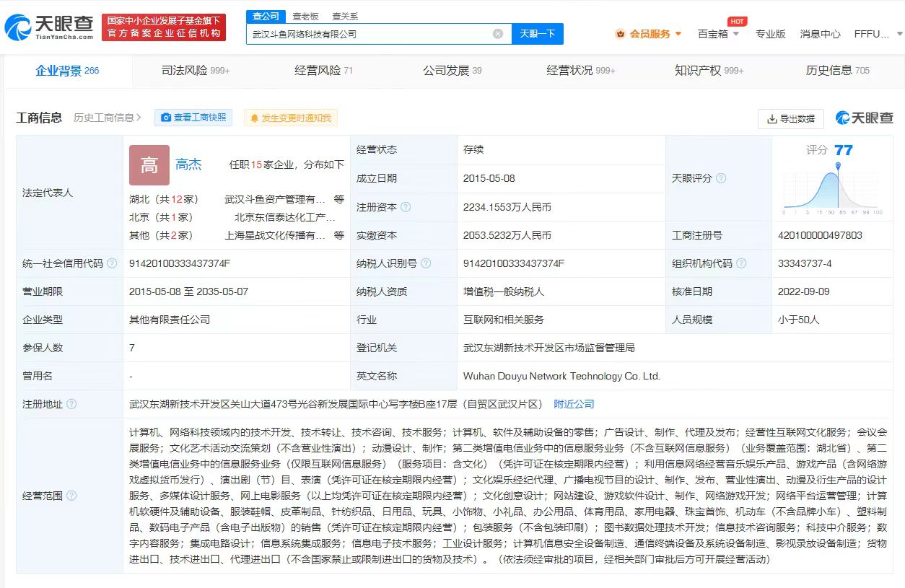The height and width of the screenshot is (588, 905).
Task: Click the 会员服务 menu label
Action: (650, 34)
